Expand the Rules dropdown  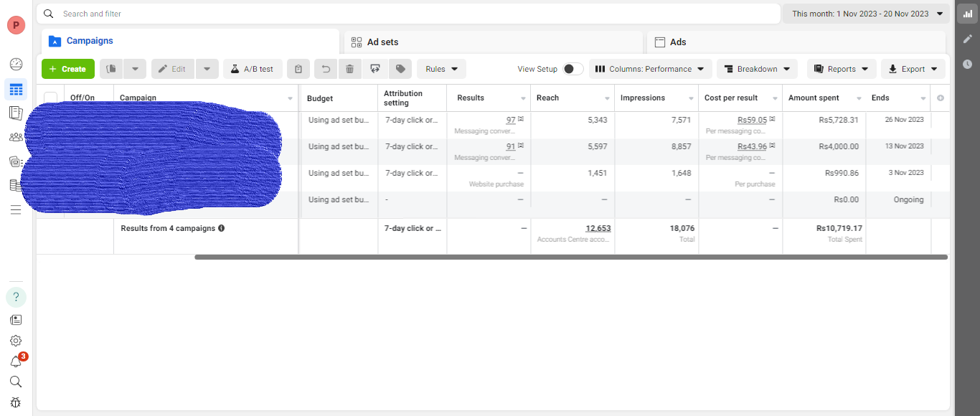point(441,69)
